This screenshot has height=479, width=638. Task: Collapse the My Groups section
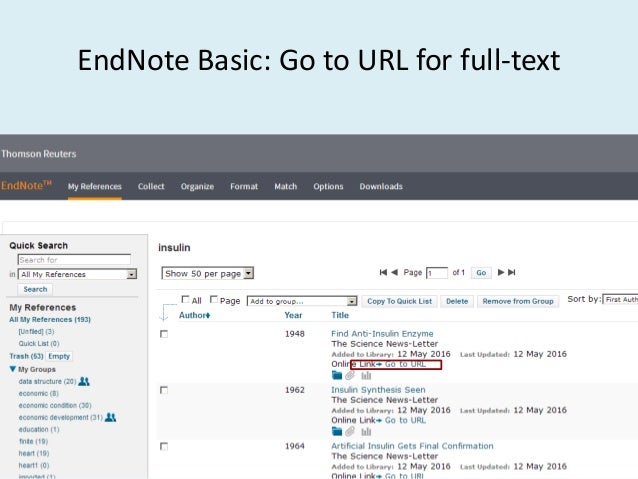(13, 369)
